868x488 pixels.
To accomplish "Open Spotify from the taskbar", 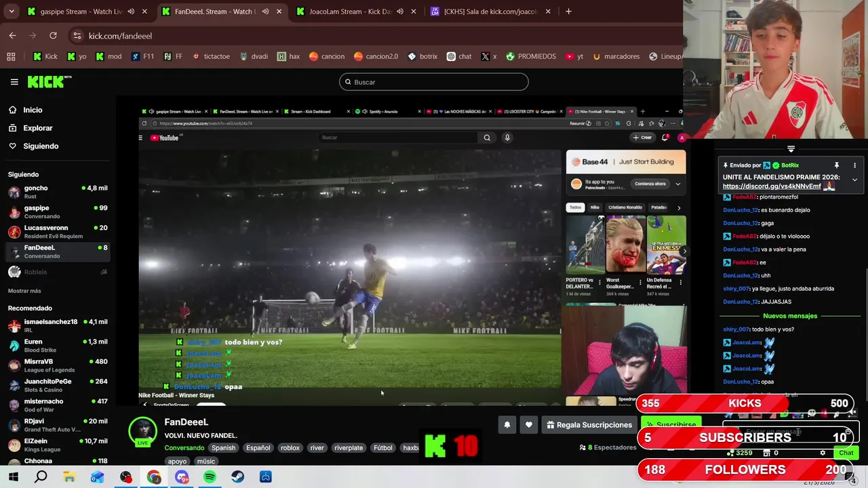I will coord(210,477).
